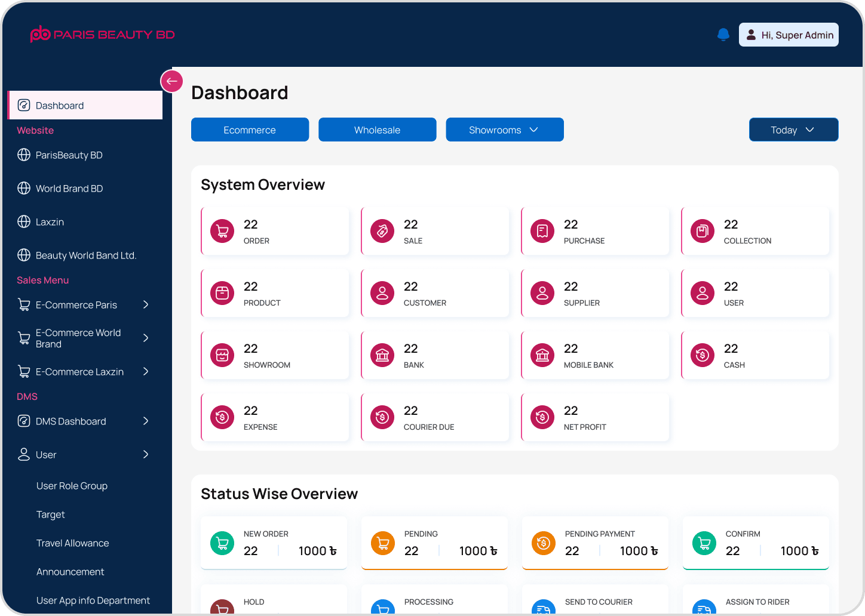Click the Cash dollar icon
Image resolution: width=865 pixels, height=616 pixels.
point(703,355)
